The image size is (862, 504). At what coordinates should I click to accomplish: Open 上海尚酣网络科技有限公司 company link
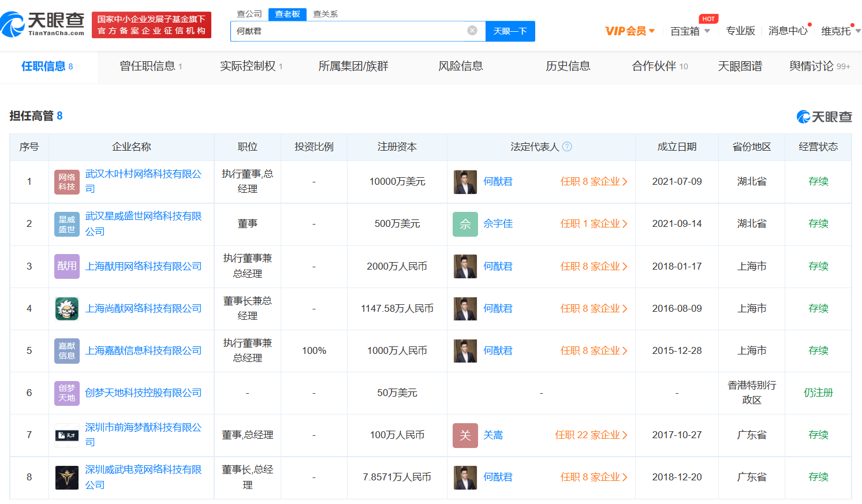click(144, 308)
